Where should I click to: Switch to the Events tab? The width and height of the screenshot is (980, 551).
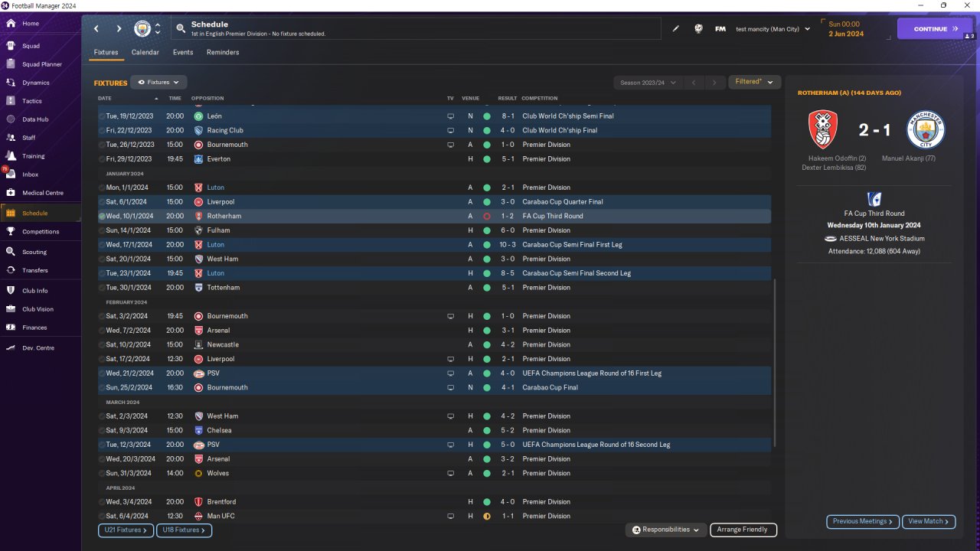click(183, 52)
